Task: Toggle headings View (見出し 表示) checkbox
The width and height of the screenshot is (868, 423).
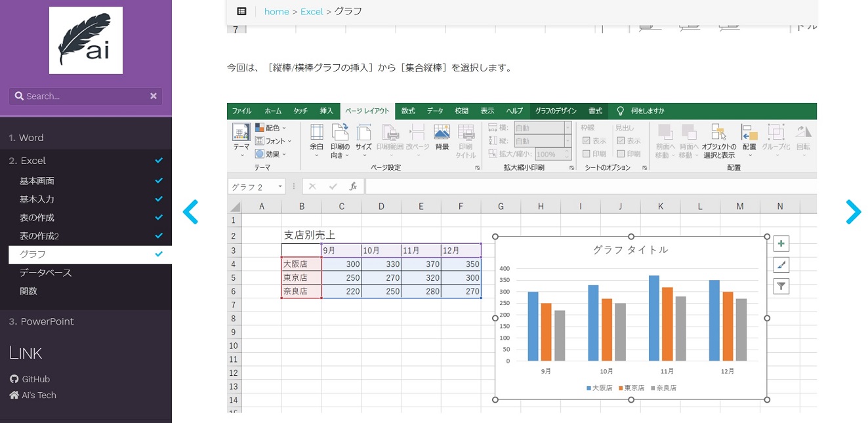Action: [621, 141]
